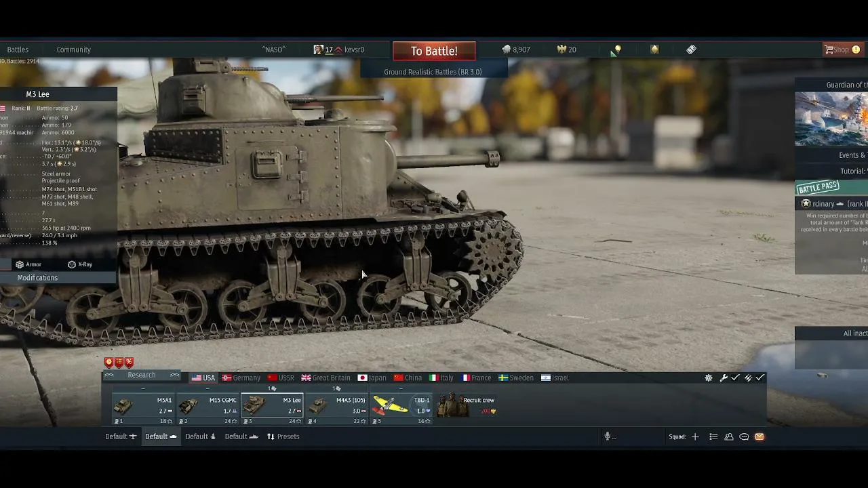Open the ticket items icon
Viewport: 868px width, 488px height.
click(691, 49)
